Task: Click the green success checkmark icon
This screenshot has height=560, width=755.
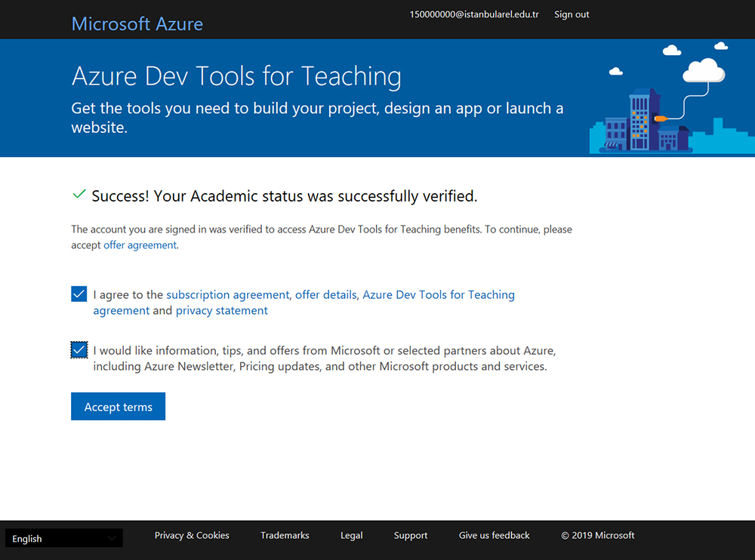Action: click(79, 195)
